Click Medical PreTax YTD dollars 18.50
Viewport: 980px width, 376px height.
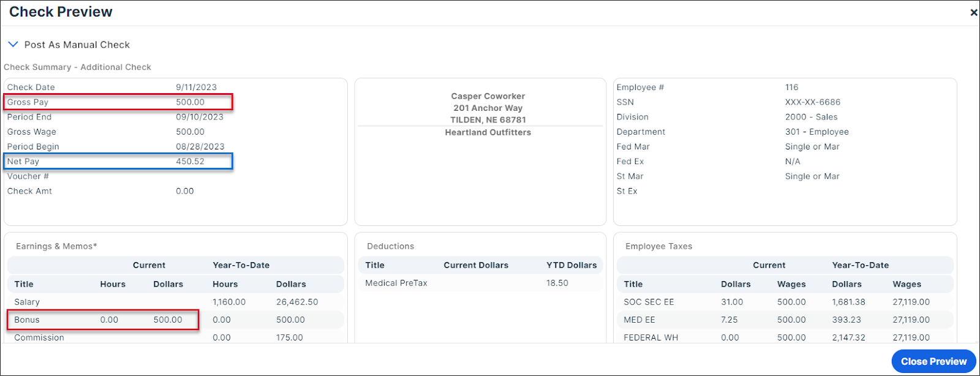(x=557, y=283)
